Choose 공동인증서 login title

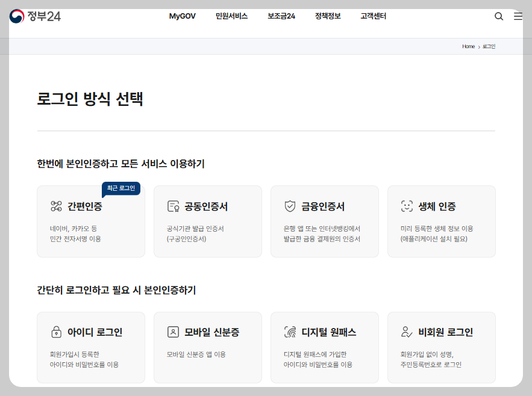click(206, 206)
